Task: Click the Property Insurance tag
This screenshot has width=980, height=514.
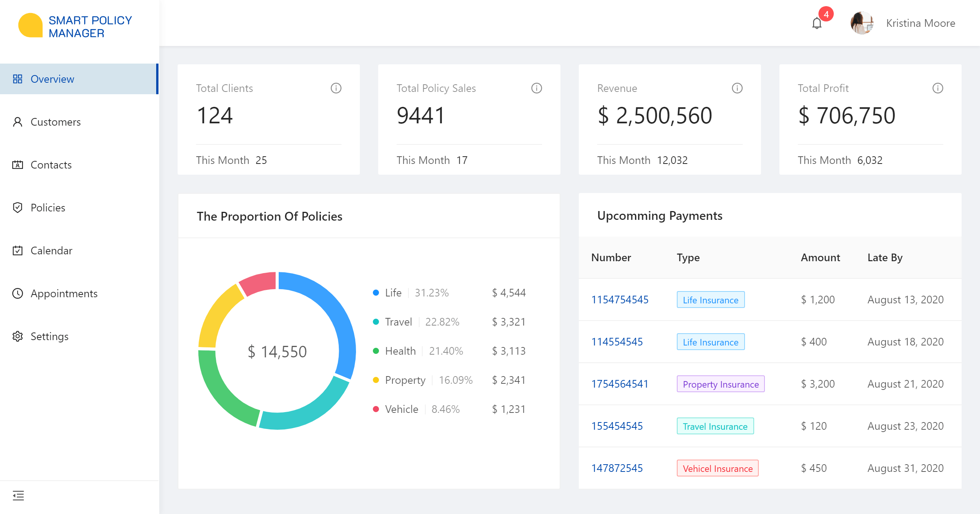Action: 720,384
